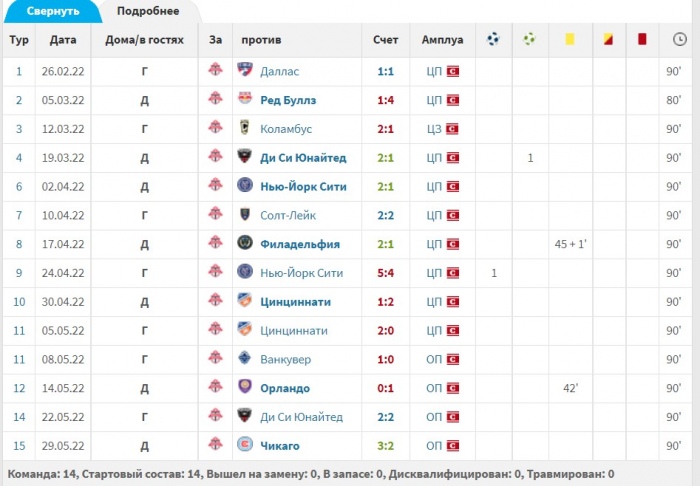Open match score 5:4 against Нью-Йорк Сити
700x486 pixels.
coord(385,273)
